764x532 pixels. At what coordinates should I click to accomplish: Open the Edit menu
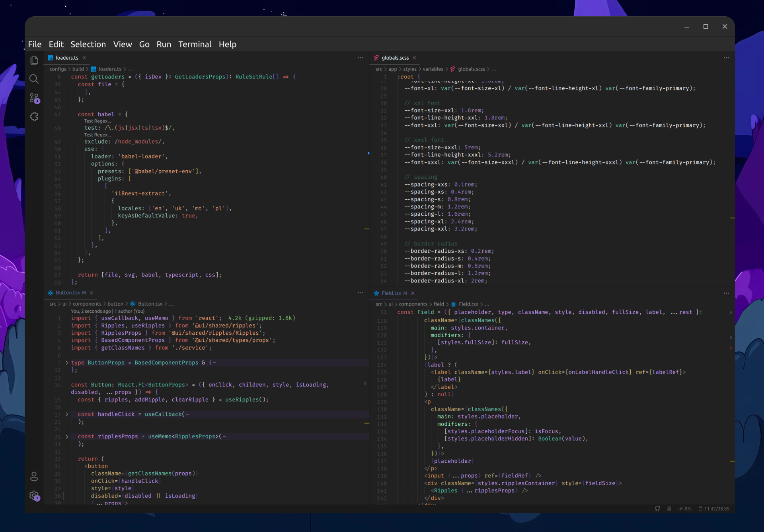point(56,44)
